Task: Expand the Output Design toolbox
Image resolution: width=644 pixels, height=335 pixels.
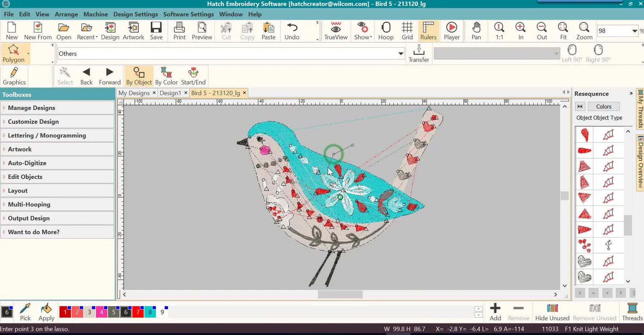Action: [x=58, y=218]
